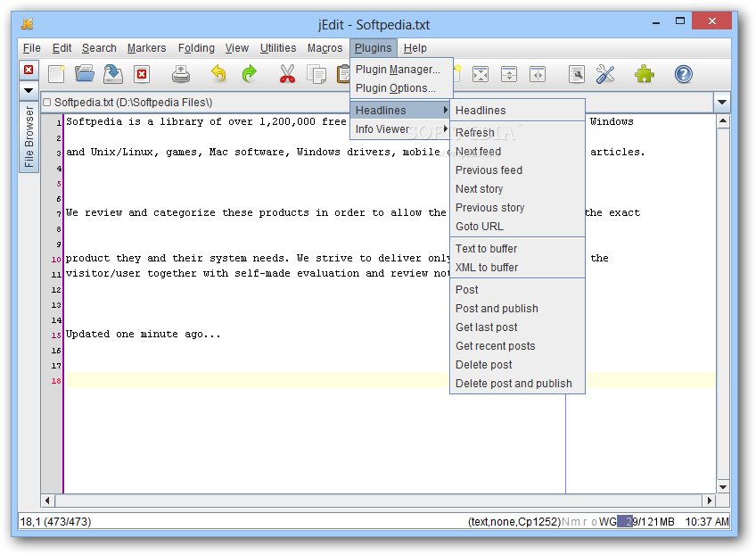Open the Help menu

[x=415, y=48]
